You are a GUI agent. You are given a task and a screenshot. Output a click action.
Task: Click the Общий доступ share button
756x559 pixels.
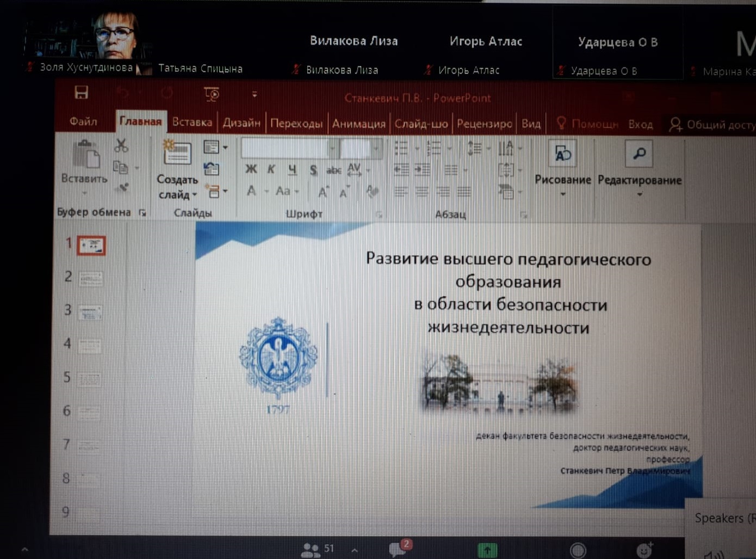(712, 125)
